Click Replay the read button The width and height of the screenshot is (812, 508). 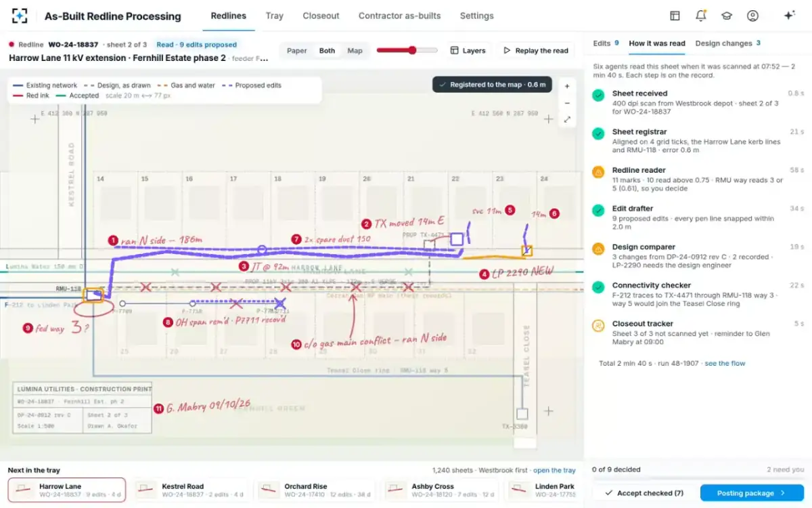pos(535,51)
